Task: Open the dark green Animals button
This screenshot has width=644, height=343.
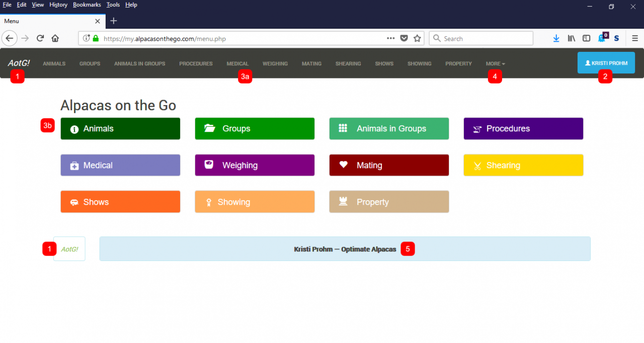Action: point(120,129)
